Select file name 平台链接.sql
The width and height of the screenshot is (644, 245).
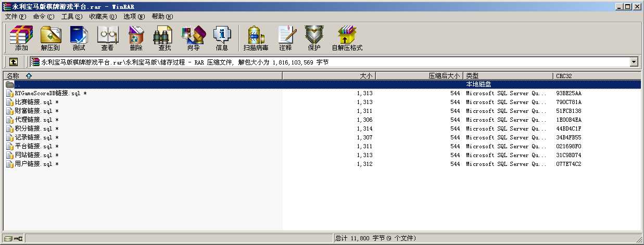pos(36,146)
